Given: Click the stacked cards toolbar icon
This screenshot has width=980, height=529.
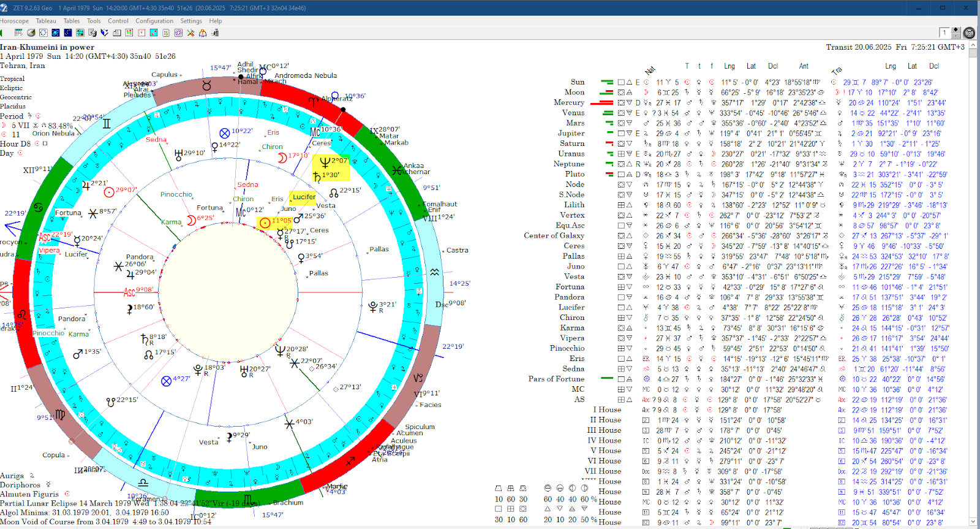Looking at the screenshot, I should 116,32.
